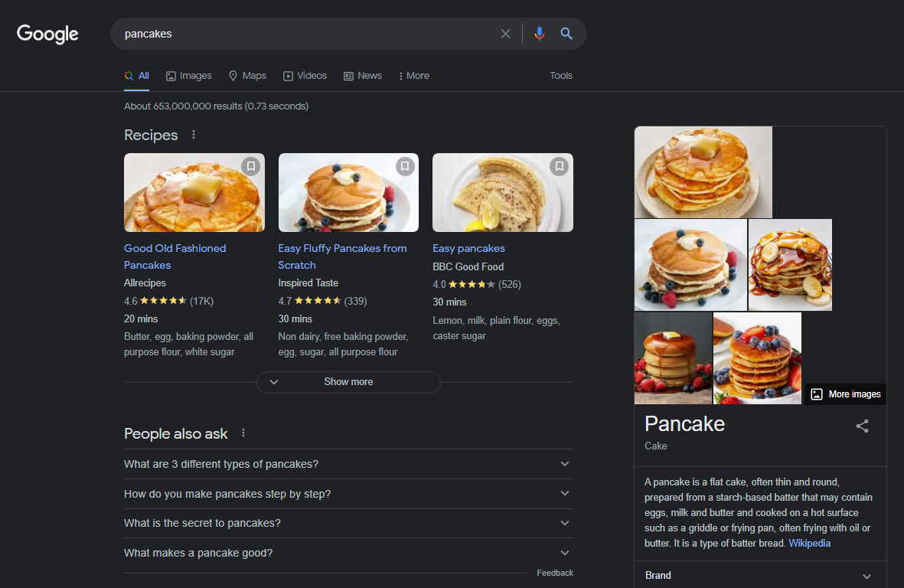Open the More search categories menu
904x588 pixels.
[x=414, y=76]
